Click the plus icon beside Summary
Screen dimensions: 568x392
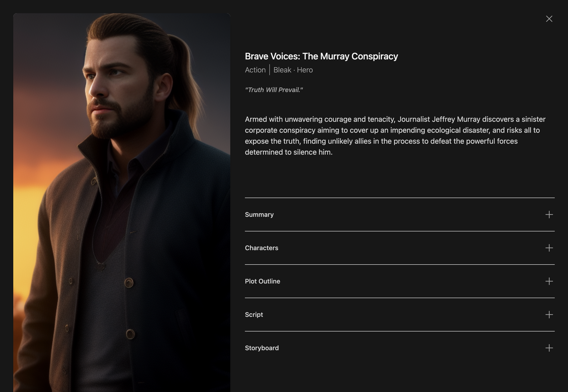pyautogui.click(x=549, y=215)
